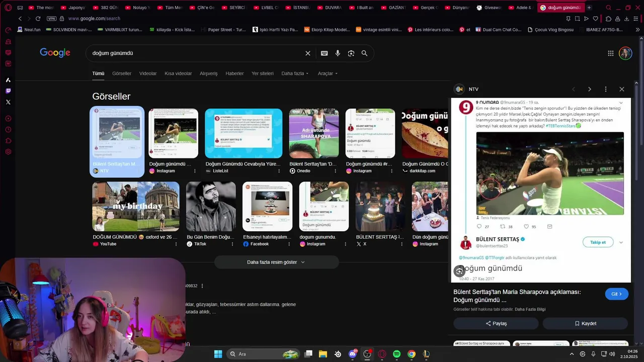Open Discord from the taskbar
This screenshot has height=362, width=644.
click(353, 354)
